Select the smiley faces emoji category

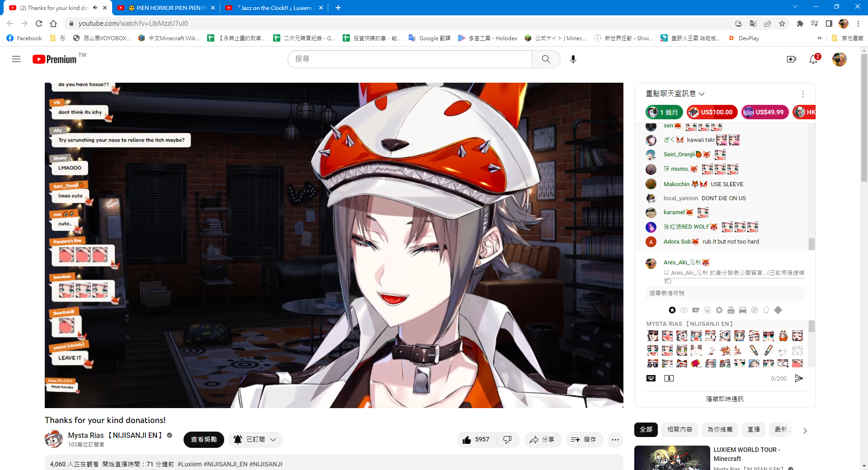[708, 310]
